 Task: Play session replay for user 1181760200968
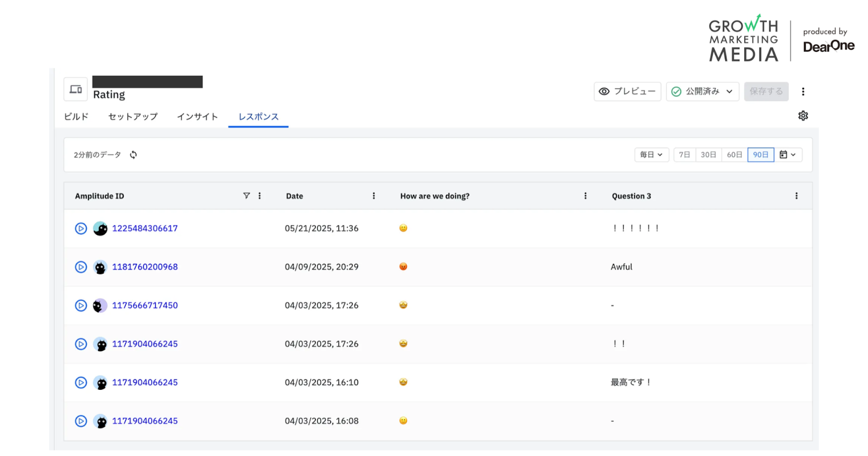tap(81, 267)
